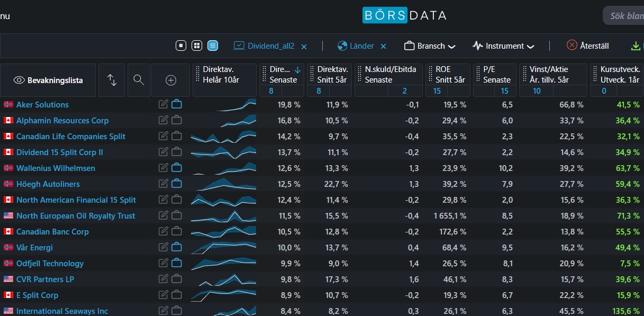Toggle the Bevakningslista eye visibility button
Screen dimensions: 644x316
48,80
